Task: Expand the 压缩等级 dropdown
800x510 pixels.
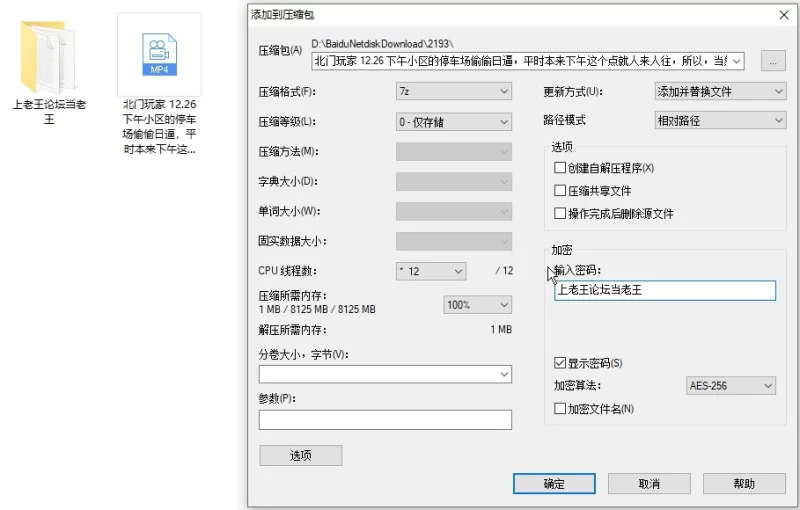Action: 454,122
